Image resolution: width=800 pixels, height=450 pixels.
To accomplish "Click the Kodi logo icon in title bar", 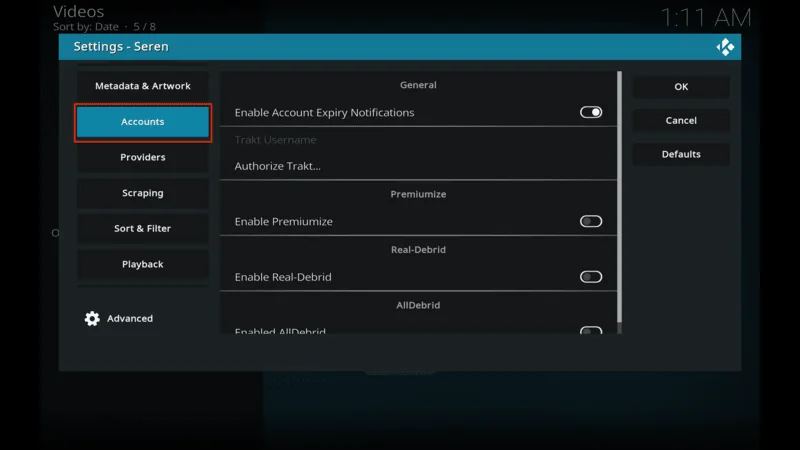I will (725, 47).
